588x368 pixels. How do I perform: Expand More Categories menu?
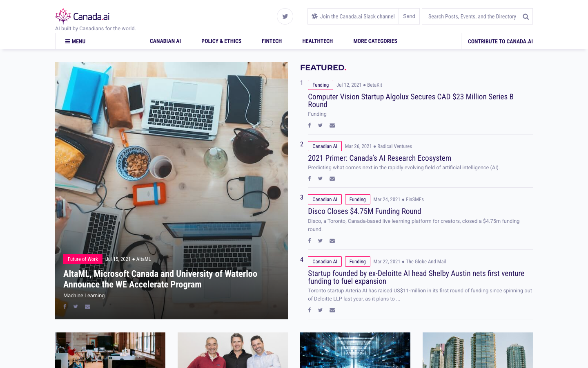[375, 41]
